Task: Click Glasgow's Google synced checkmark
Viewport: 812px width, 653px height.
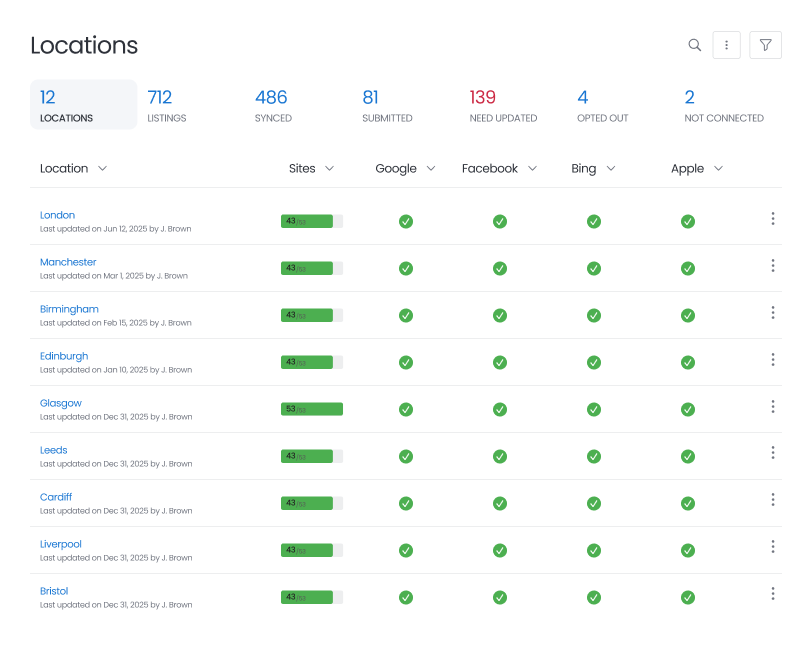Action: 406,410
